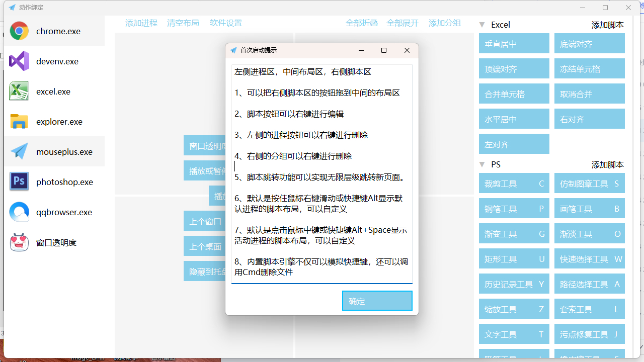Click the 历史记录工具 Y script button
This screenshot has width=644, height=362.
tap(514, 284)
